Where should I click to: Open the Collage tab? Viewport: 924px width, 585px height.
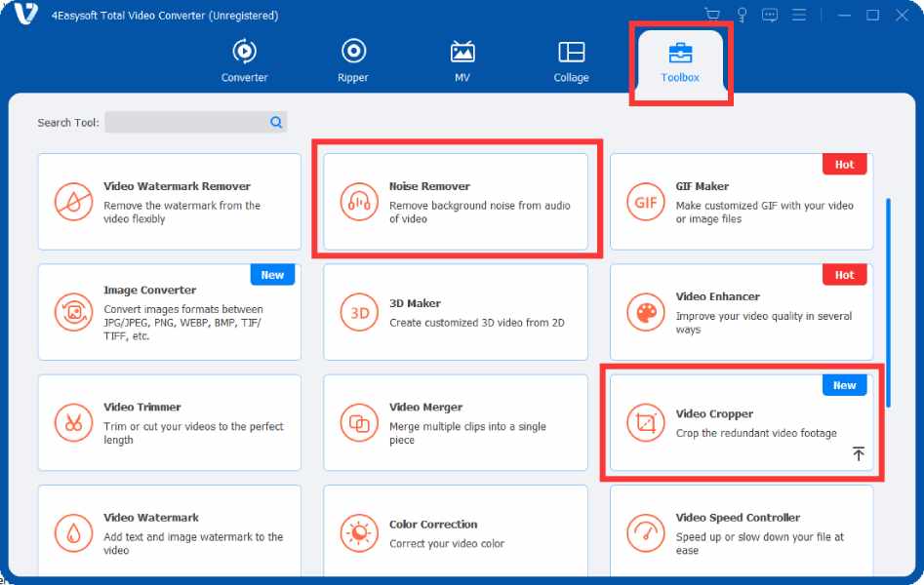point(571,60)
